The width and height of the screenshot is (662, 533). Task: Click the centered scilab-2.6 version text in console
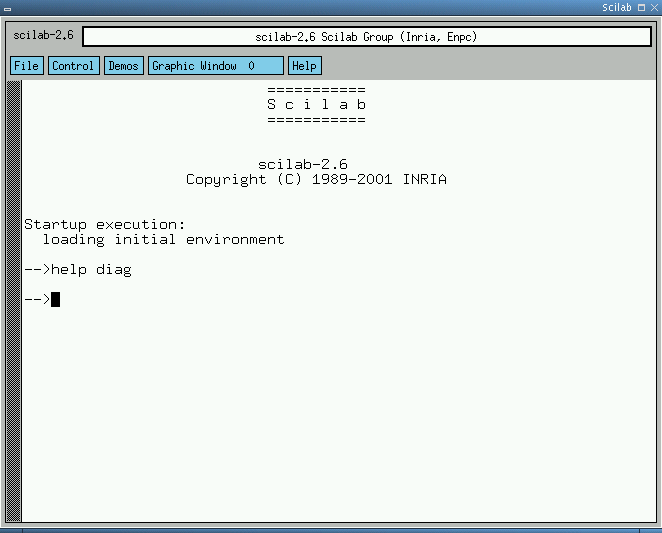click(302, 165)
